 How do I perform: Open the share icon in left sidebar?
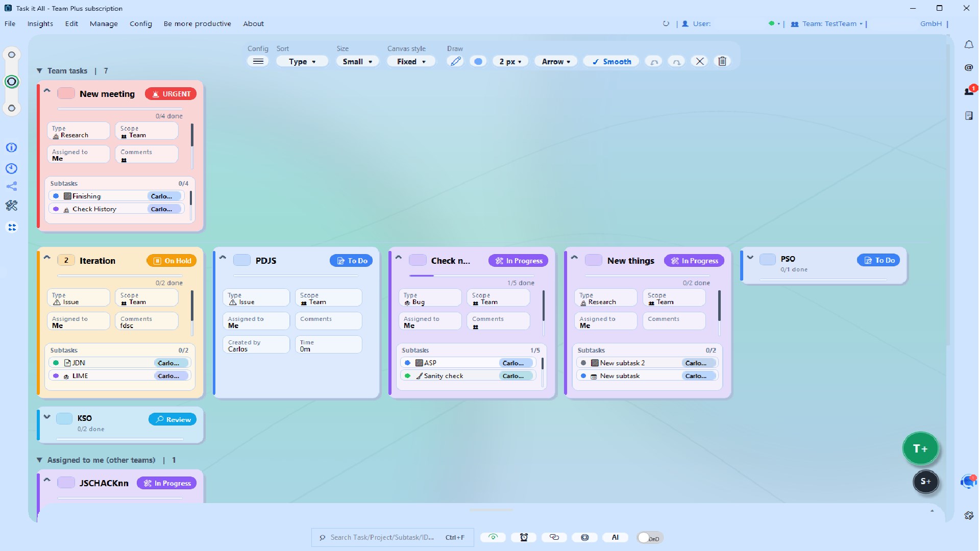tap(11, 186)
